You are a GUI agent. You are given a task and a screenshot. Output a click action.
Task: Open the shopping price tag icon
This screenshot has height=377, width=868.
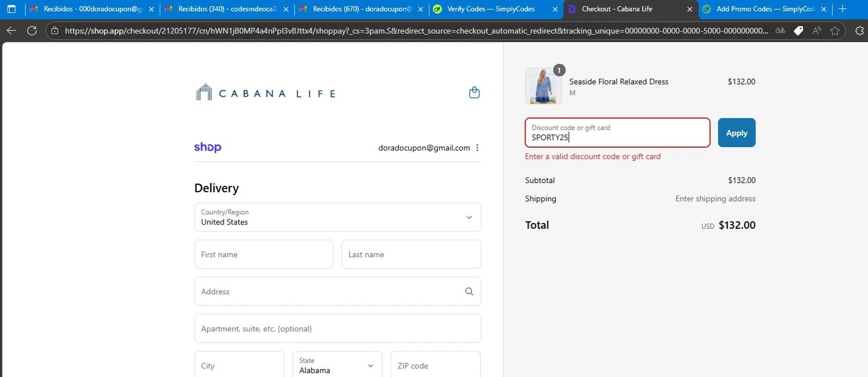(799, 31)
